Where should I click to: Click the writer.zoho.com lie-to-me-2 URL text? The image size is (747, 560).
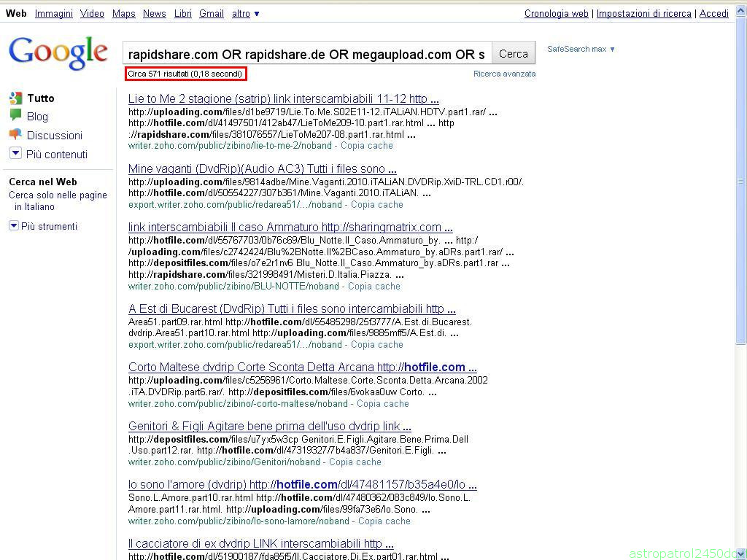(x=230, y=146)
